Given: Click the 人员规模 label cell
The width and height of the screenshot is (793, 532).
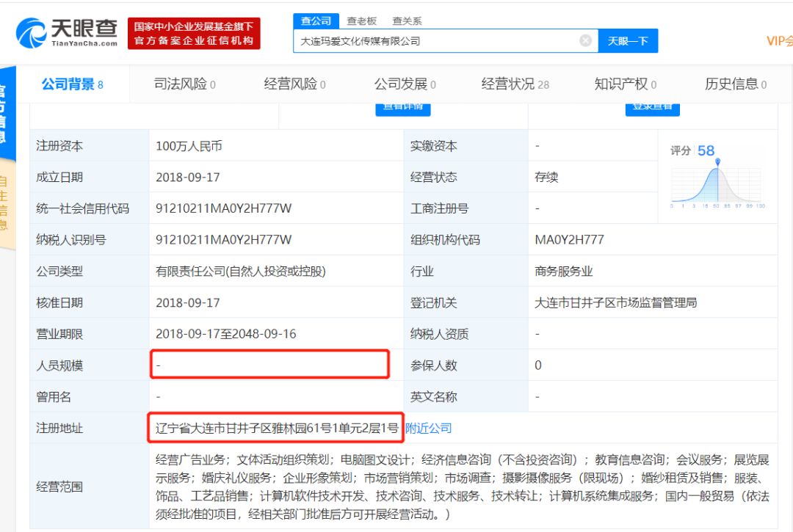Looking at the screenshot, I should [x=90, y=365].
